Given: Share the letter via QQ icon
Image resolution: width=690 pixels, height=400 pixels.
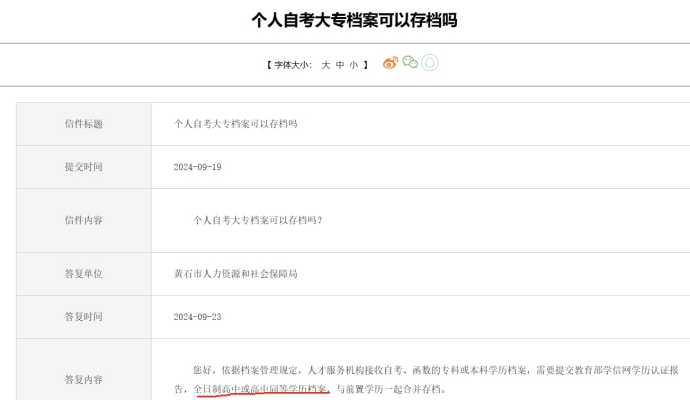Looking at the screenshot, I should [x=429, y=63].
